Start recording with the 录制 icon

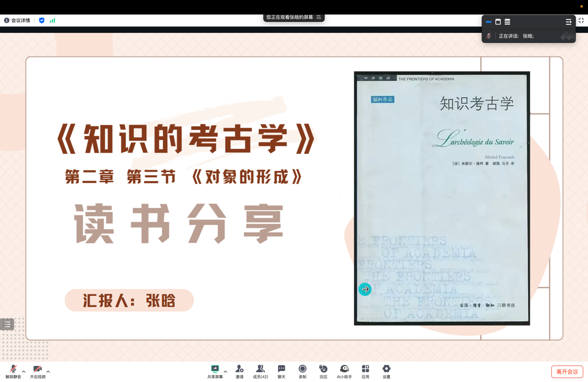pyautogui.click(x=302, y=371)
